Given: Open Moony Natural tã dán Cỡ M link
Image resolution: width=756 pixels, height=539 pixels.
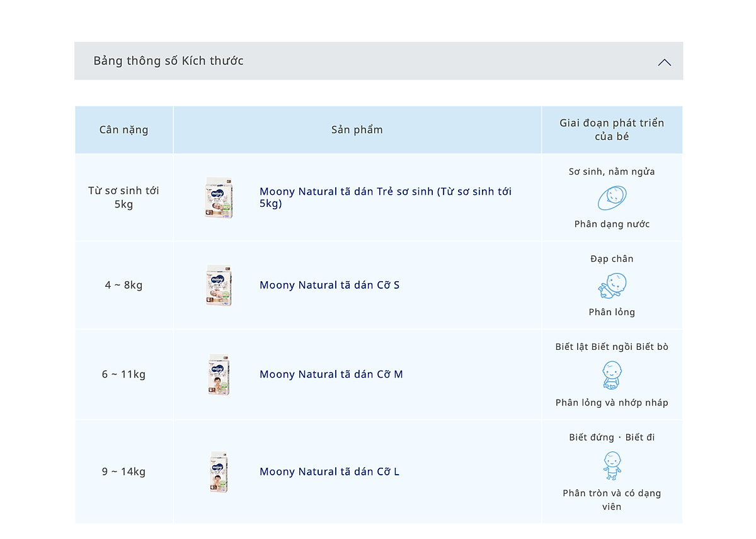Looking at the screenshot, I should [331, 374].
